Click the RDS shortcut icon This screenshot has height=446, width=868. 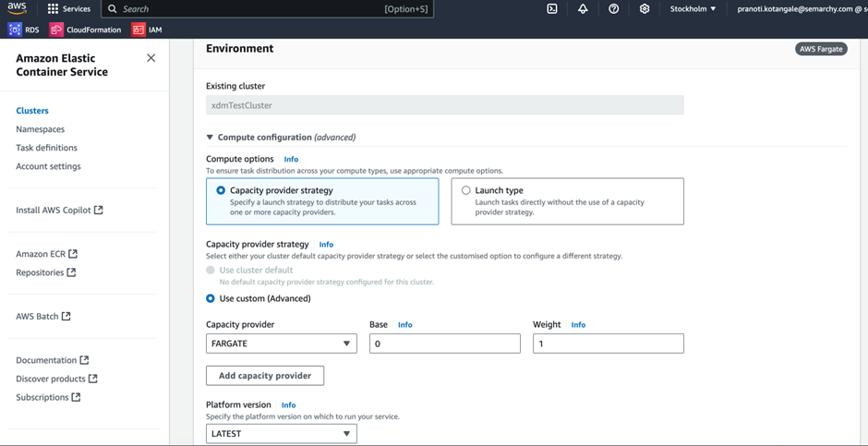tap(15, 30)
